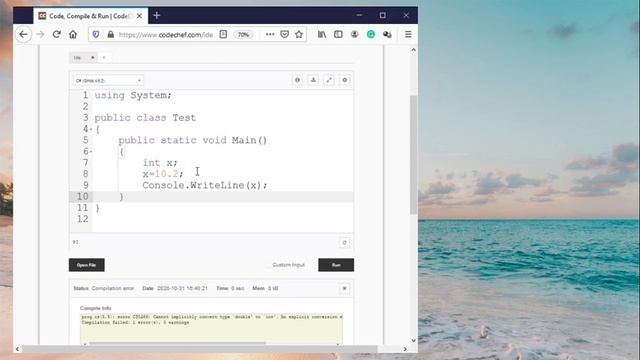Click the compile info horizontal scrollbar
The height and width of the screenshot is (360, 640).
[178, 344]
